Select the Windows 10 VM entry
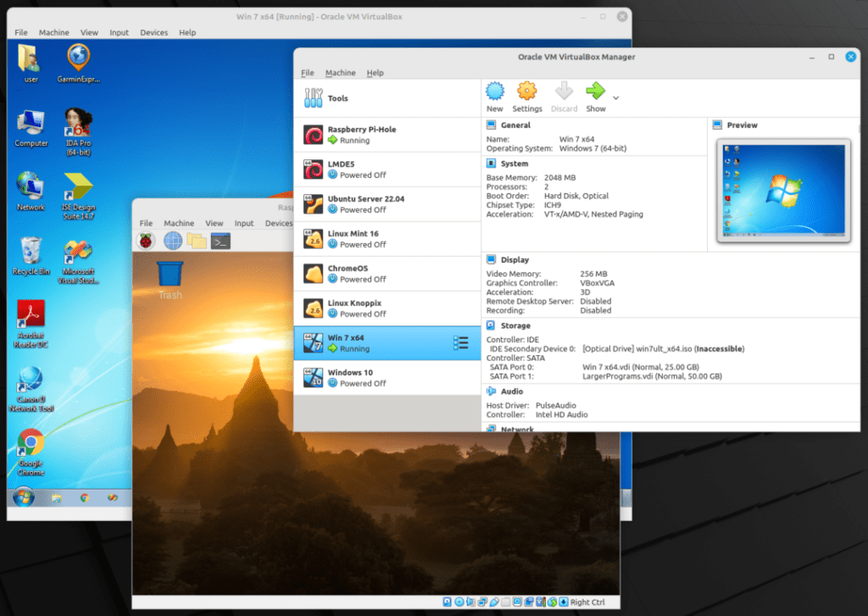Screen dimensions: 868x616 [x=387, y=378]
